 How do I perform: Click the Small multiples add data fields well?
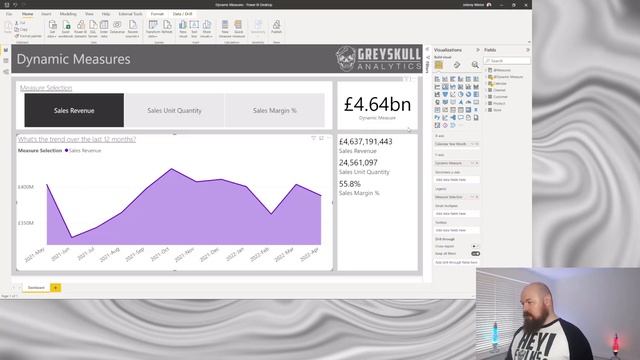457,213
